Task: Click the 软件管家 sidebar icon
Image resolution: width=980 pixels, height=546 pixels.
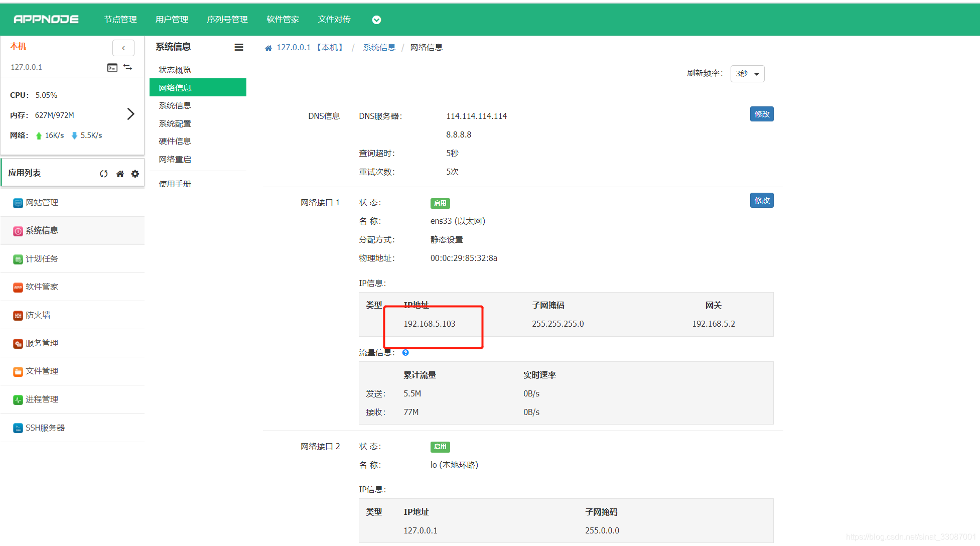Action: tap(18, 288)
